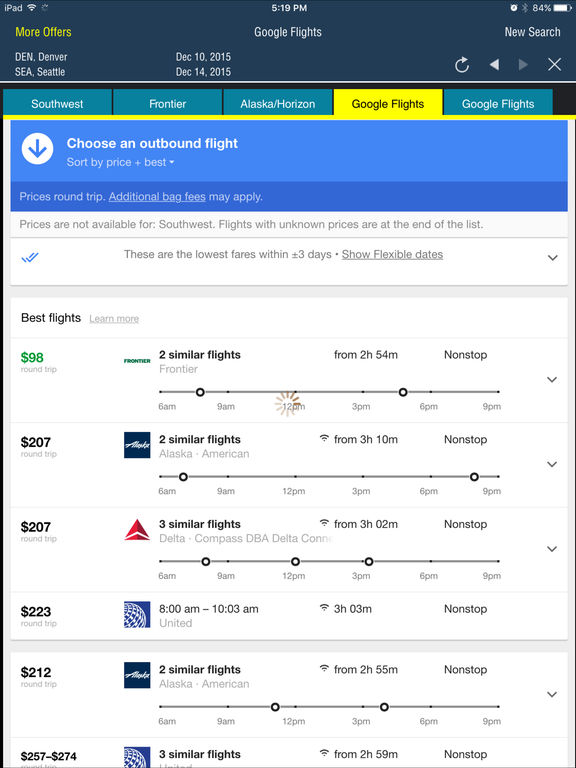This screenshot has width=576, height=768.
Task: Close the Google Flights browser view
Action: tap(554, 64)
